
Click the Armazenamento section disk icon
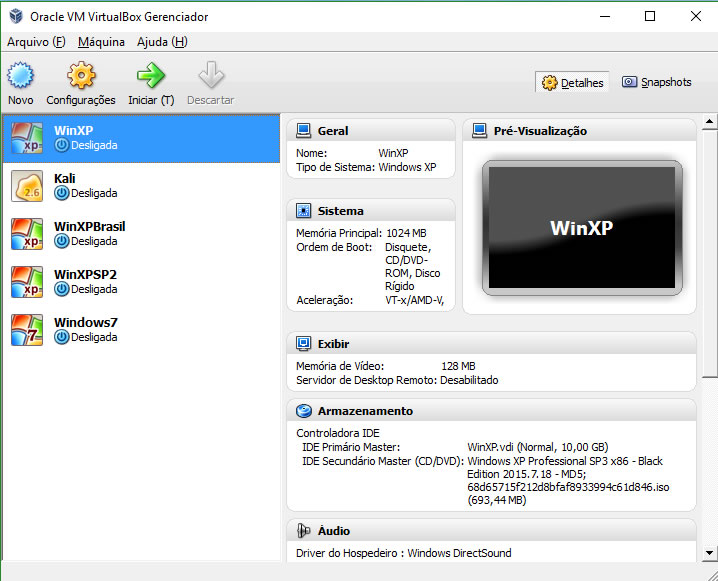click(303, 411)
